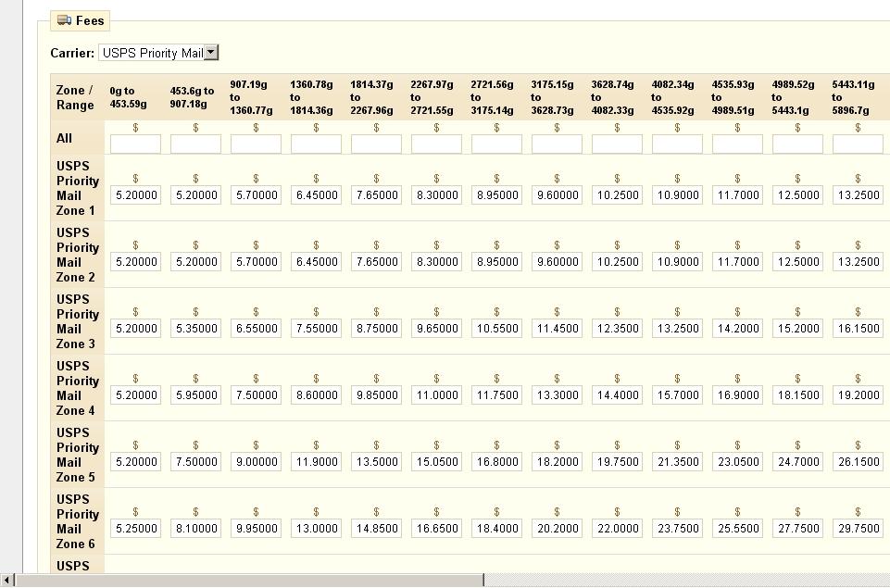Click the Zone 6 fee field showing 5.25000
The image size is (890, 588).
[135, 529]
